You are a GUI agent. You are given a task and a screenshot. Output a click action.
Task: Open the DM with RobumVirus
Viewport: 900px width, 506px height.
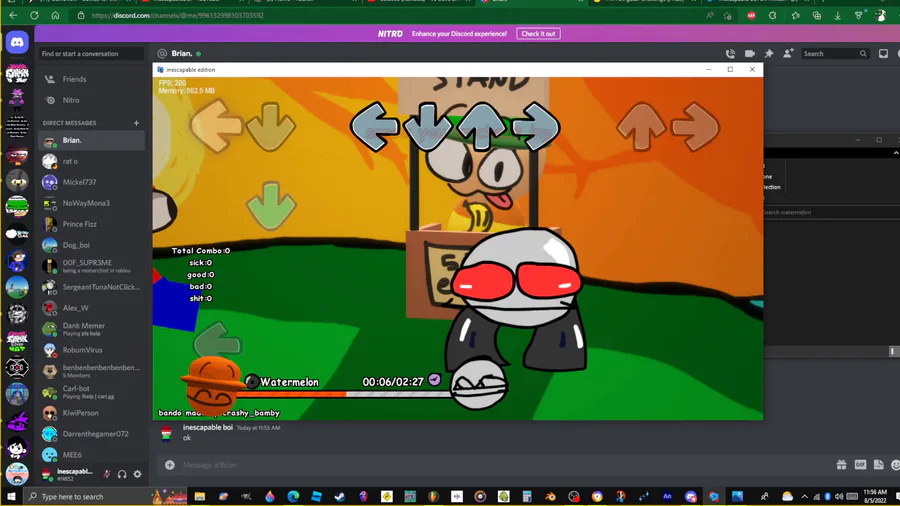tap(91, 350)
